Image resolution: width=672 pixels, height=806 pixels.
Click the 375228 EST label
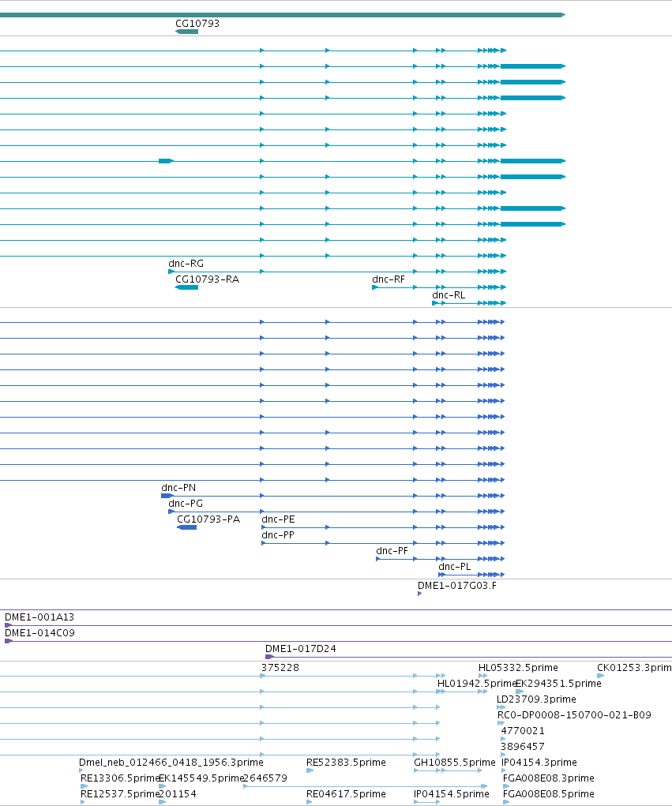[280, 668]
